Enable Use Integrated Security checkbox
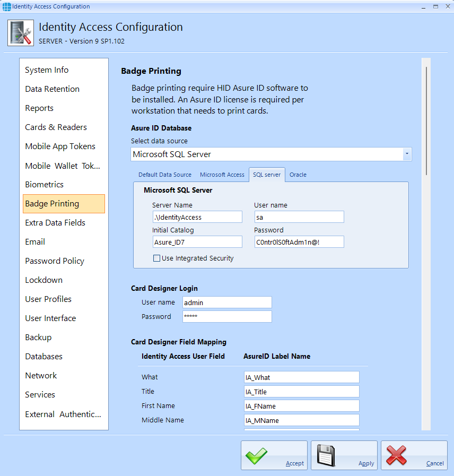The width and height of the screenshot is (454, 476). (x=156, y=258)
